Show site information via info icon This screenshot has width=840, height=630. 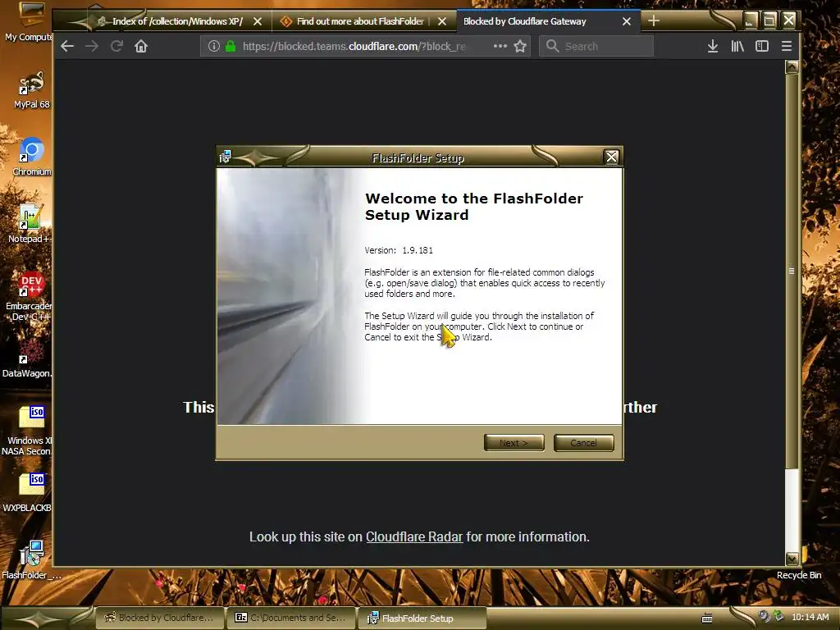click(x=214, y=46)
